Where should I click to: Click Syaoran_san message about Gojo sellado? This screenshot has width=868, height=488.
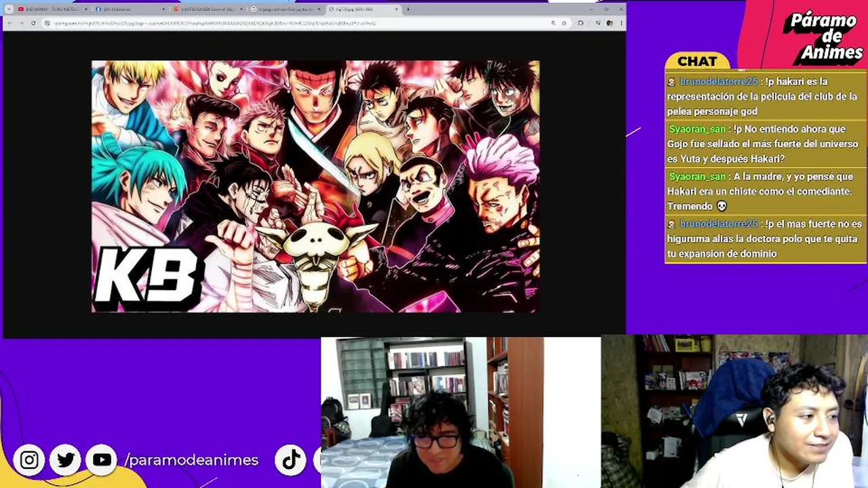click(764, 144)
